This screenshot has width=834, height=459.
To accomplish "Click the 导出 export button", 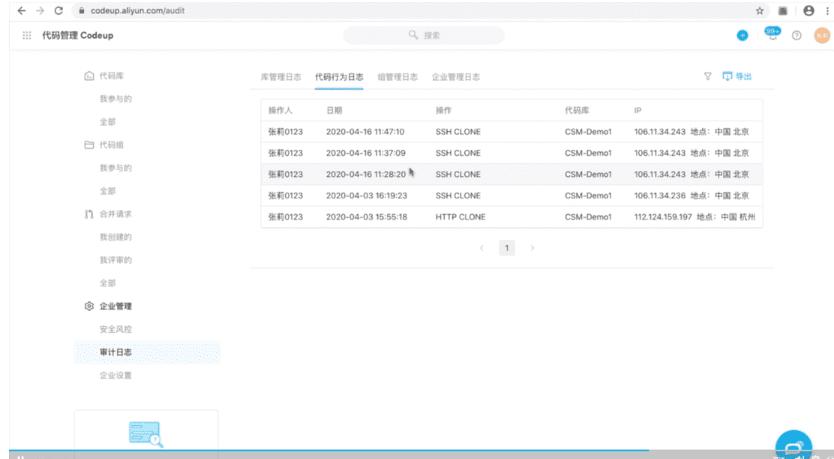I will click(x=737, y=76).
